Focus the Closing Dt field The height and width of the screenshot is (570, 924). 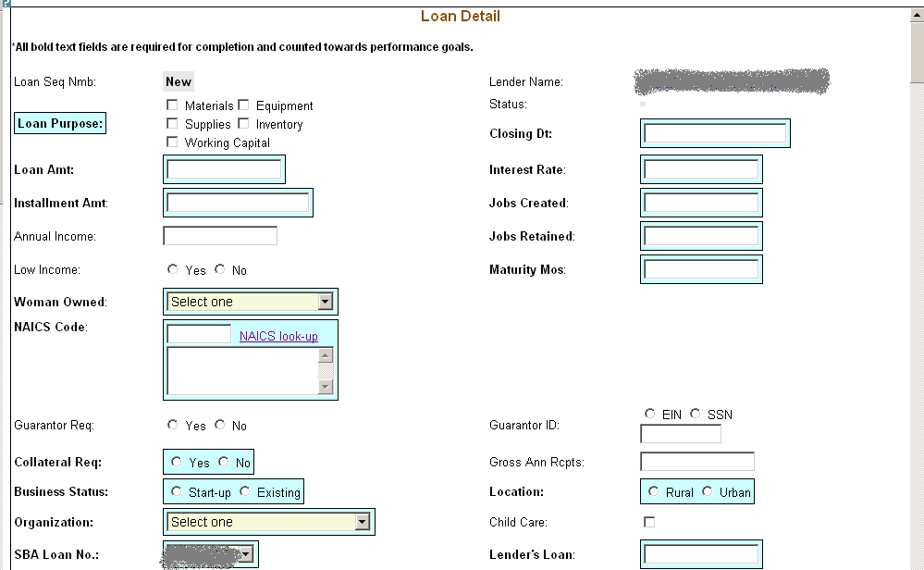click(x=715, y=133)
